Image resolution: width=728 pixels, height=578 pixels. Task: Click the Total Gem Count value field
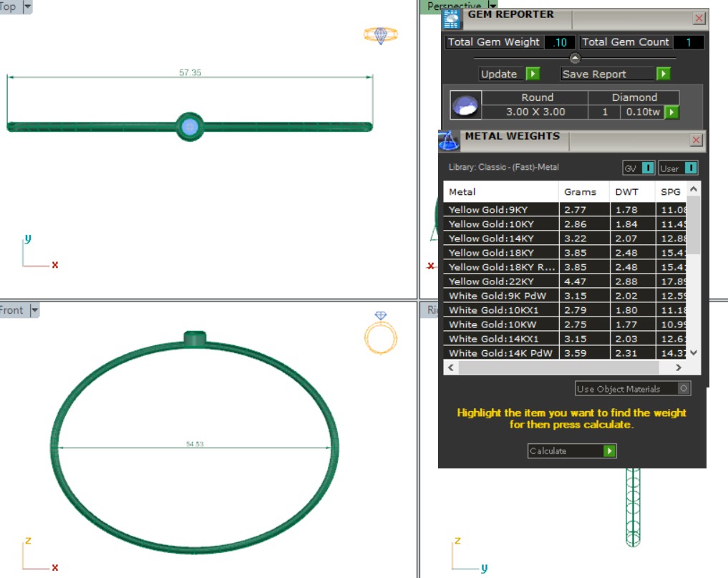tap(688, 42)
